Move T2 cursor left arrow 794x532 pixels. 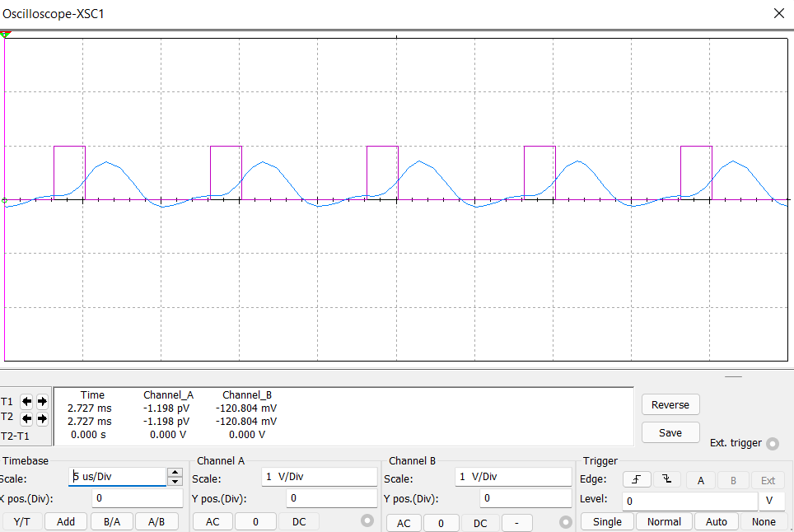(26, 418)
